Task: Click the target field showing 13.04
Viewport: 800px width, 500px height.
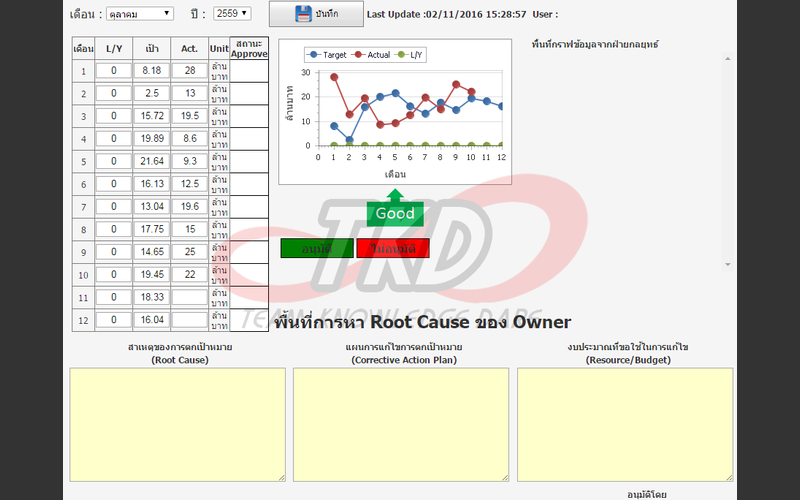Action: coord(152,206)
